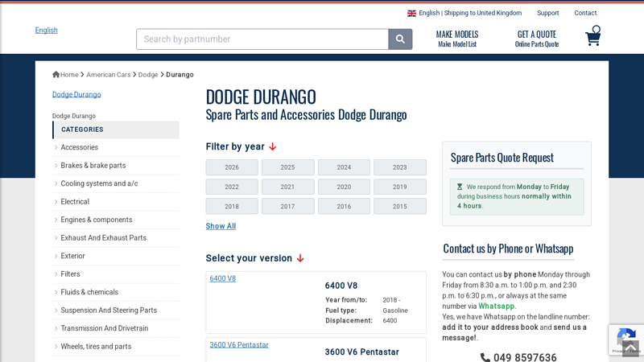Open the Support link
644x362 pixels.
548,13
